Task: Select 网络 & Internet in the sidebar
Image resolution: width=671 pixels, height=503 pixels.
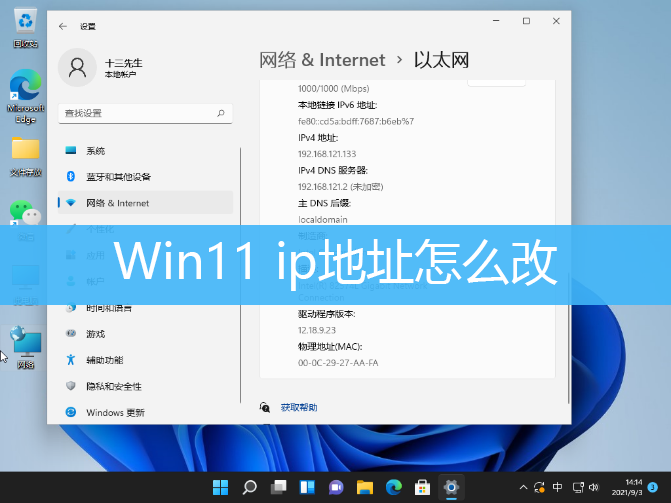Action: (x=117, y=203)
